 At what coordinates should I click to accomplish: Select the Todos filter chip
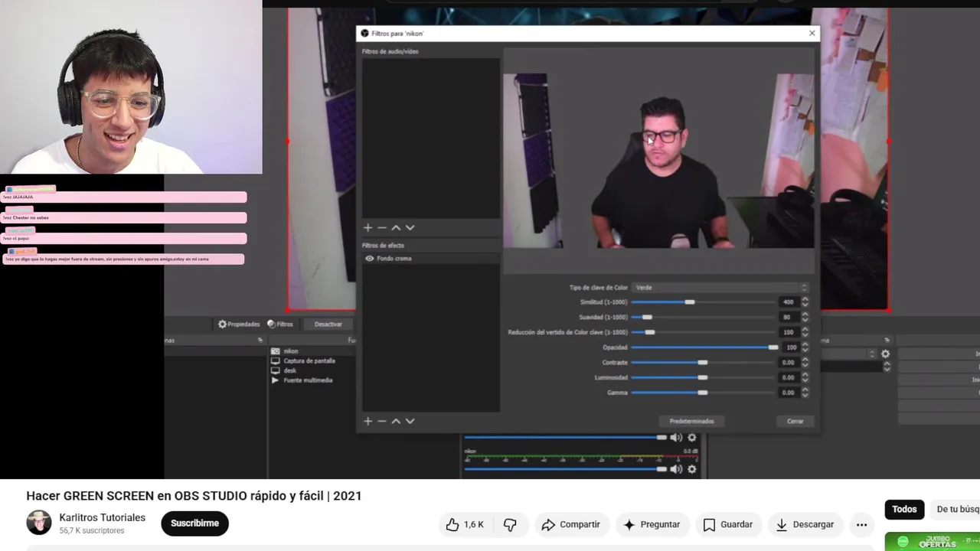tap(904, 509)
